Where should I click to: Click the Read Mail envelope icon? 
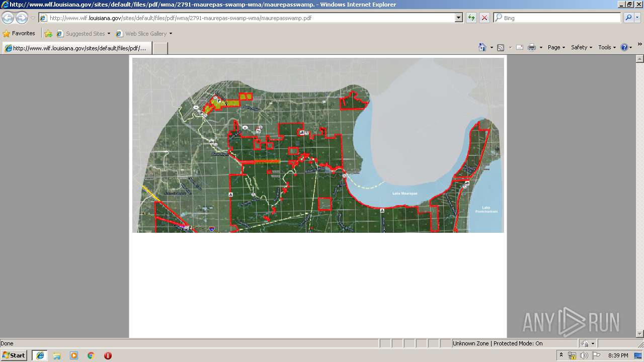pos(520,47)
